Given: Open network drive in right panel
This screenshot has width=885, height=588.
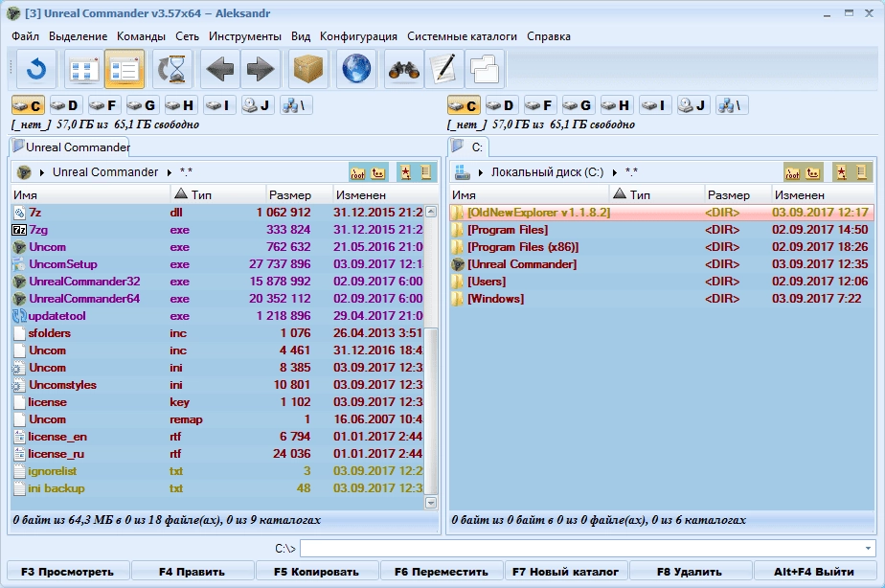Looking at the screenshot, I should pyautogui.click(x=732, y=105).
